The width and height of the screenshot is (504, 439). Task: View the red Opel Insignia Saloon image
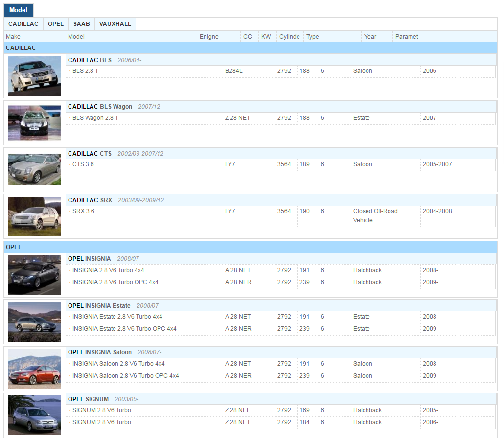point(35,369)
